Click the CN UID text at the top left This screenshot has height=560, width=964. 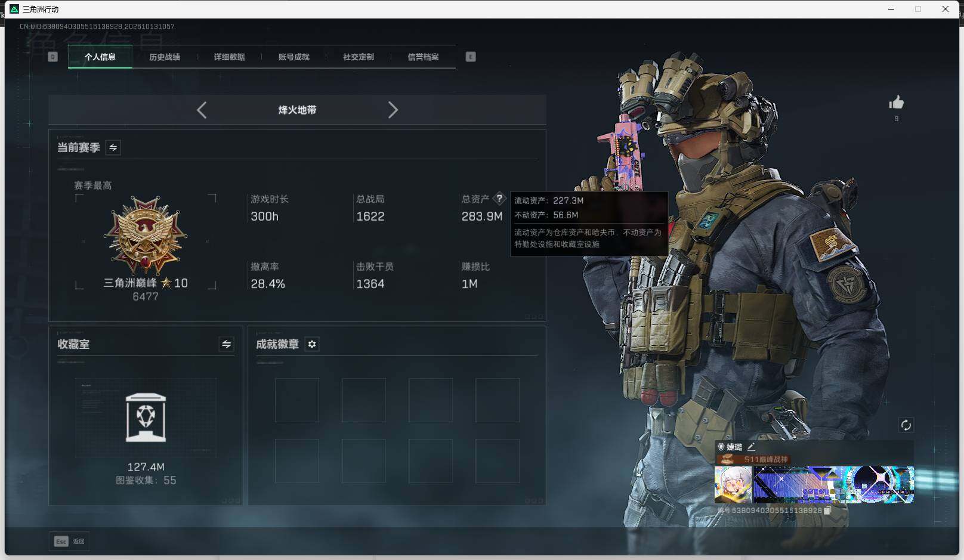[97, 26]
